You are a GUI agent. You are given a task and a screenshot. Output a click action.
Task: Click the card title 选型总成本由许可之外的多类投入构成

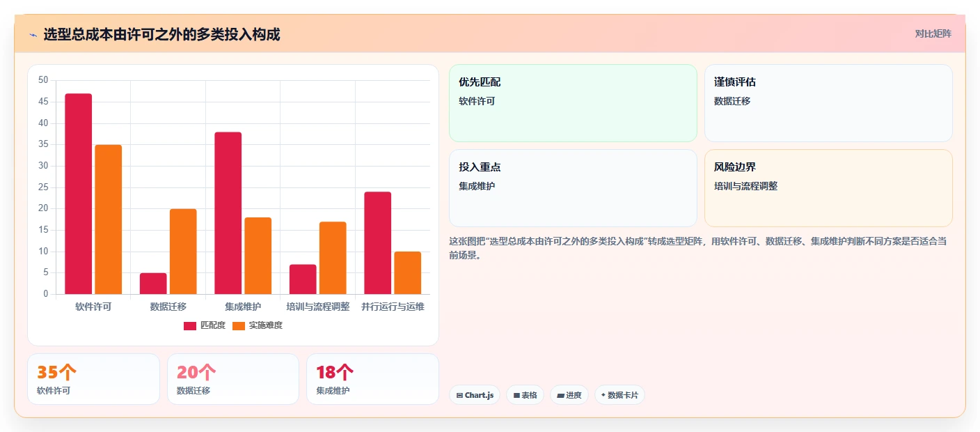click(161, 35)
